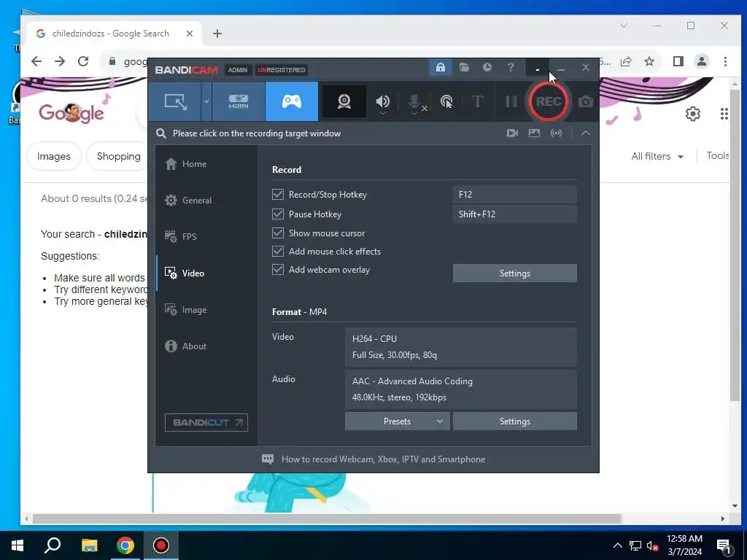Screen dimensions: 747x560
Task: Open How to record Webcam, Xbox link
Action: point(383,459)
